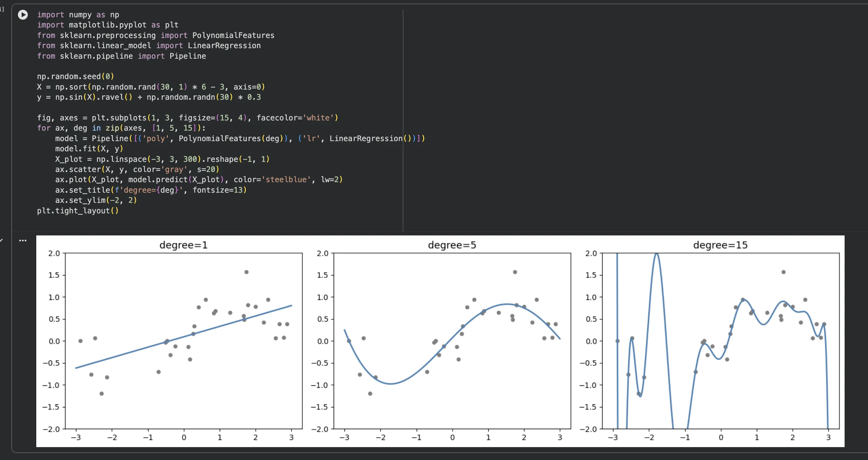
Task: Click the 'steelblue' color string in code
Action: [286, 179]
